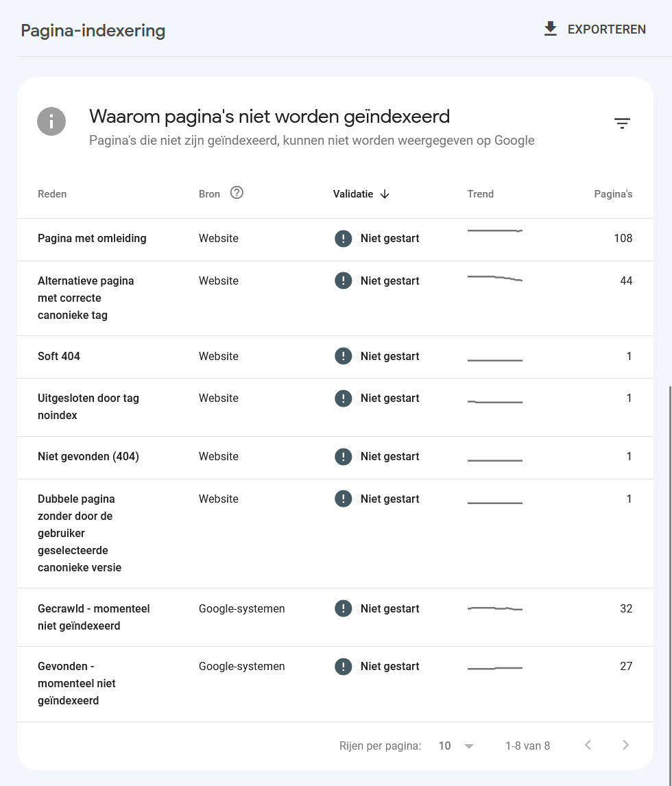
Task: Open Uitgesloten door tag noindex row
Action: coord(335,407)
